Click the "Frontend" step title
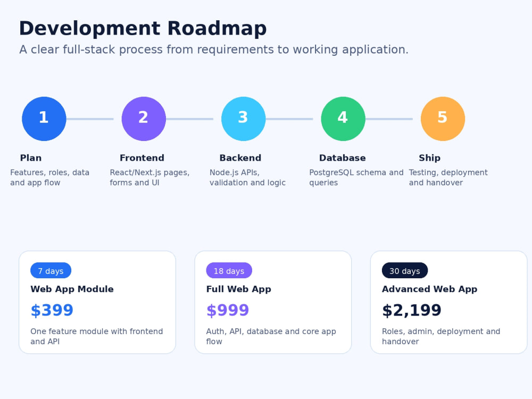The width and height of the screenshot is (532, 399). (142, 158)
